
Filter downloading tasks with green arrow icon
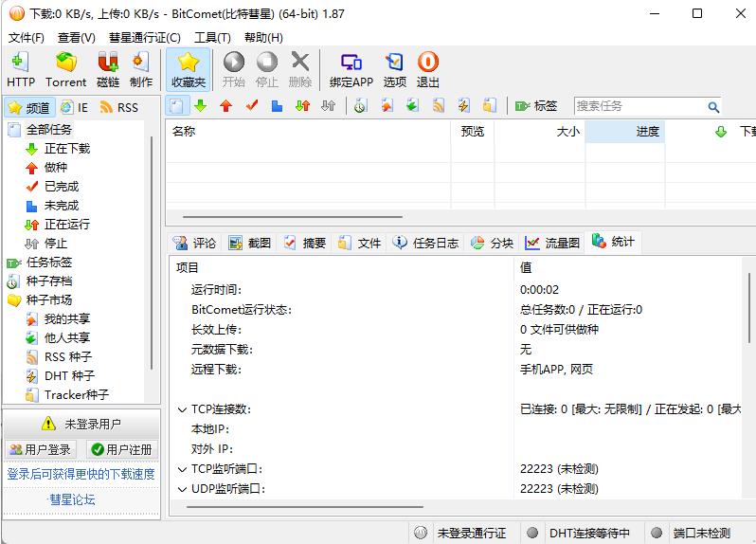(x=201, y=105)
